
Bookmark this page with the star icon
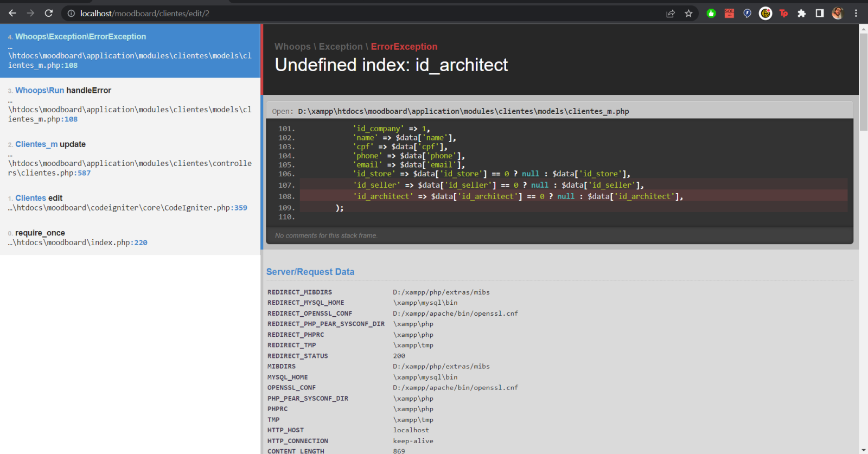[x=688, y=14]
